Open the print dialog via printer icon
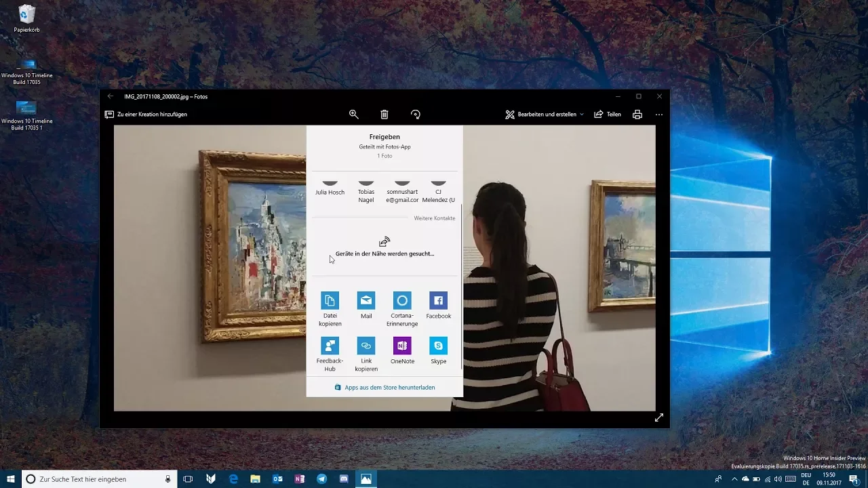The image size is (868, 488). point(637,115)
